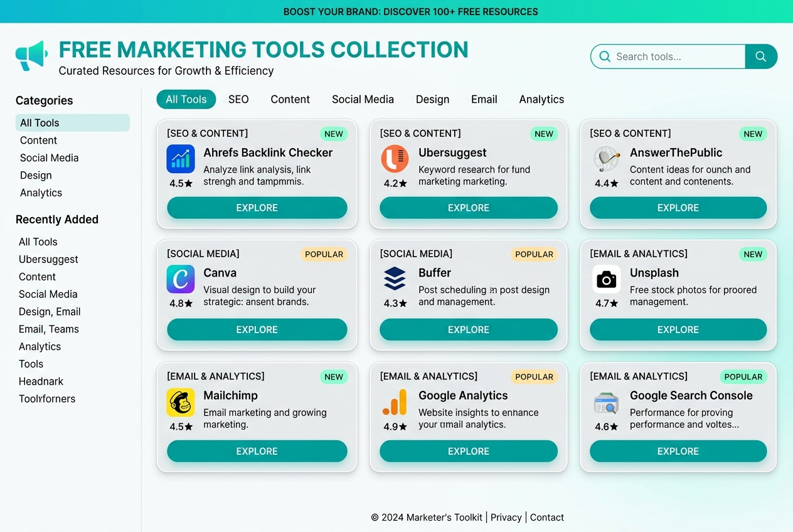
Task: Click the Google Search Console icon
Action: click(x=607, y=402)
